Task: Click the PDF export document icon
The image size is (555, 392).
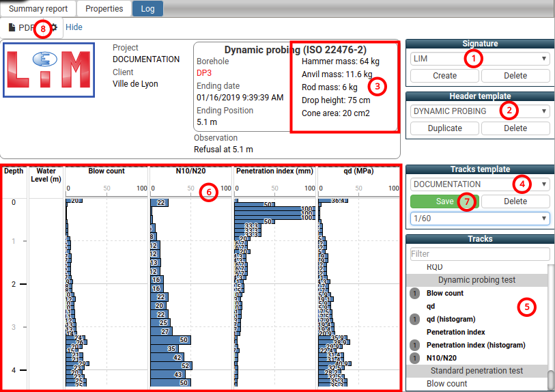Action: coord(12,28)
